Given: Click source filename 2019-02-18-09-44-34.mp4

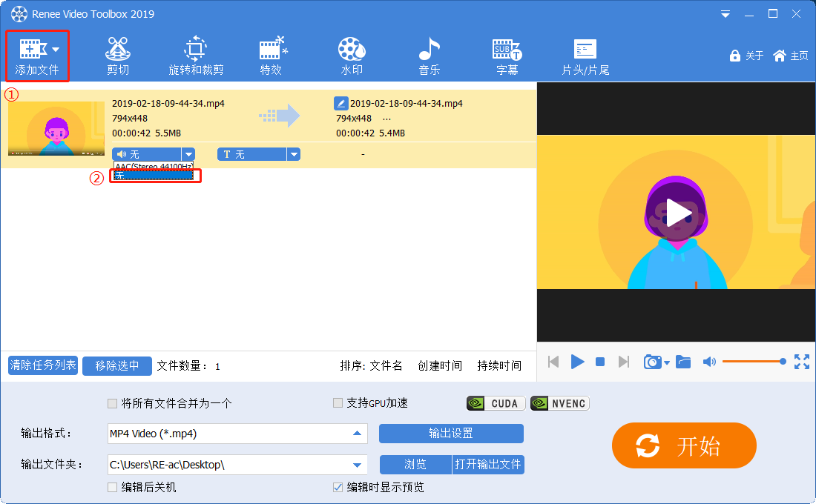Looking at the screenshot, I should click(x=168, y=104).
